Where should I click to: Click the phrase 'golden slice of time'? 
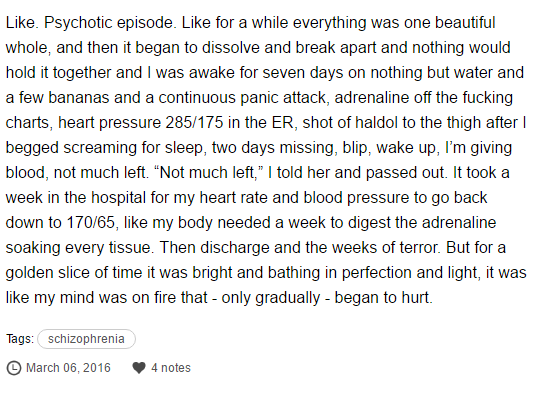click(74, 273)
